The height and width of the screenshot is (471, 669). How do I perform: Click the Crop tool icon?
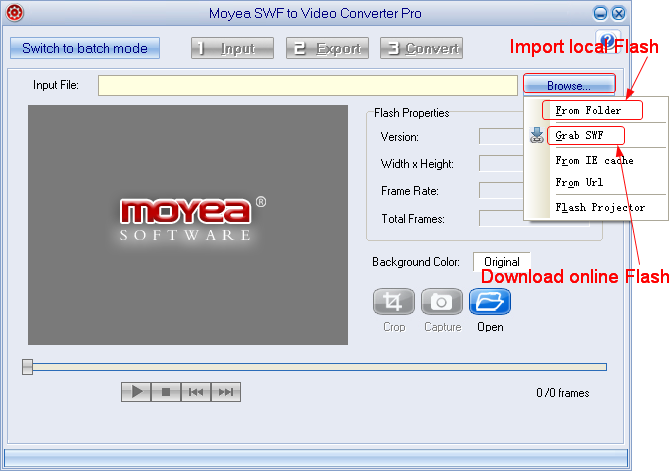[x=393, y=302]
